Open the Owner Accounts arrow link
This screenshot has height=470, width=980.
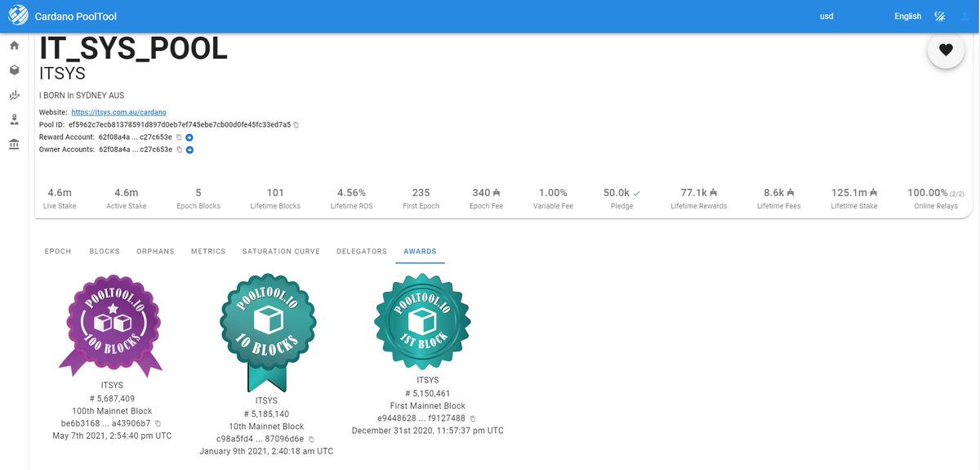(189, 150)
